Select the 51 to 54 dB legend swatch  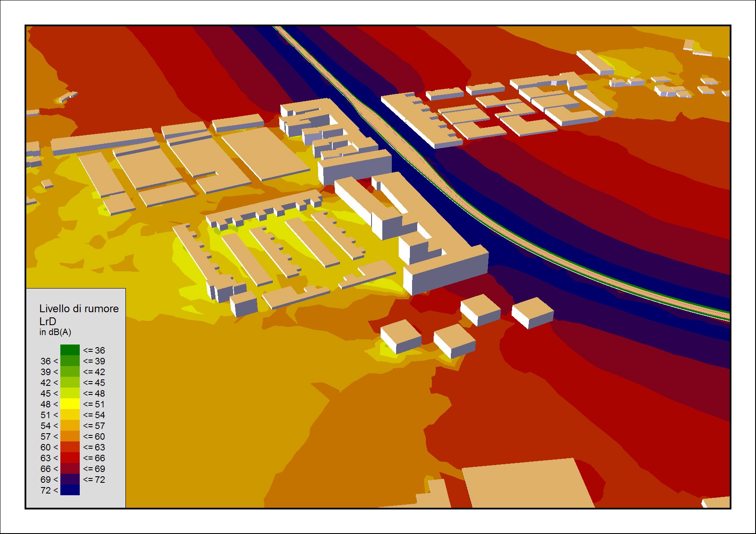[x=70, y=414]
